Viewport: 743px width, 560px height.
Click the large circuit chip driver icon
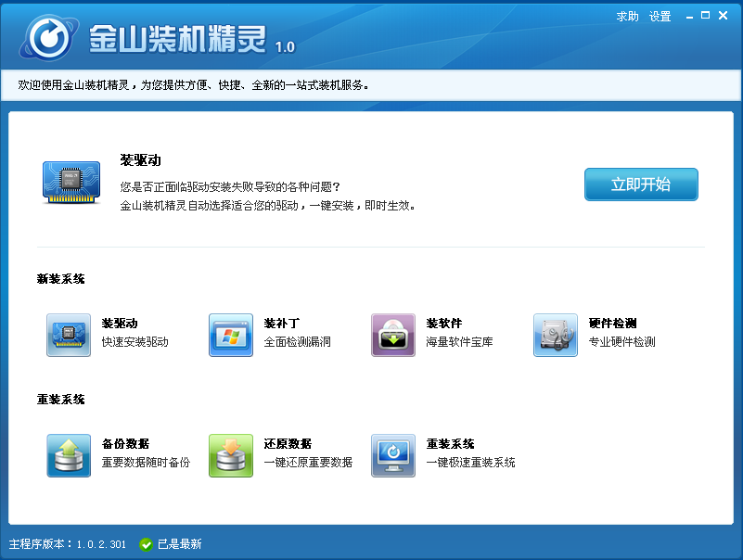pos(71,183)
